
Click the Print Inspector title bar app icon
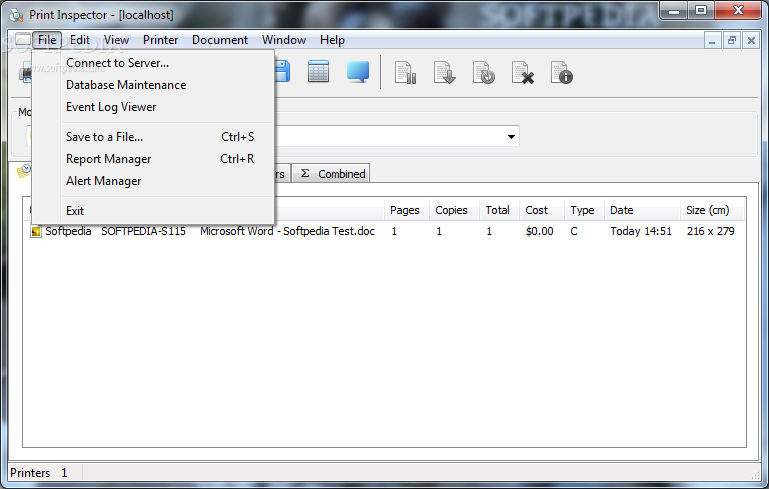[x=16, y=15]
